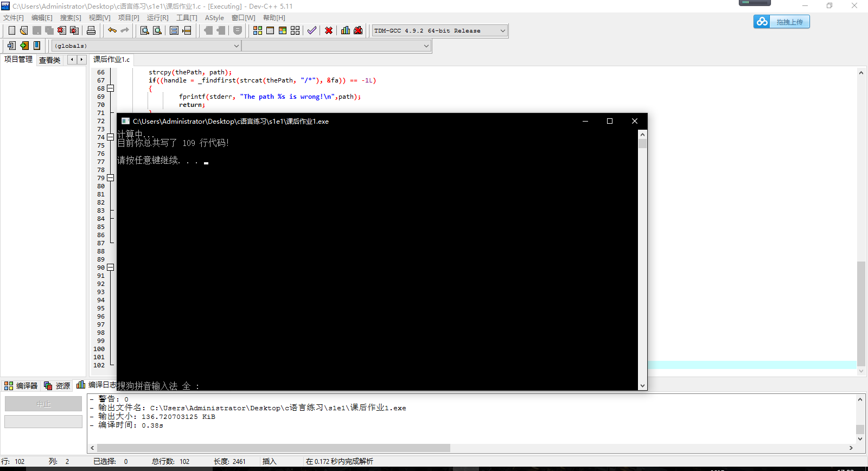Click the 插入 insert mode status indicator

270,461
